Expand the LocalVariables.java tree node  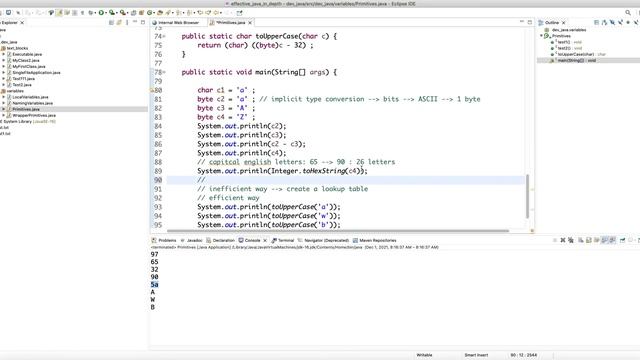click(4, 97)
